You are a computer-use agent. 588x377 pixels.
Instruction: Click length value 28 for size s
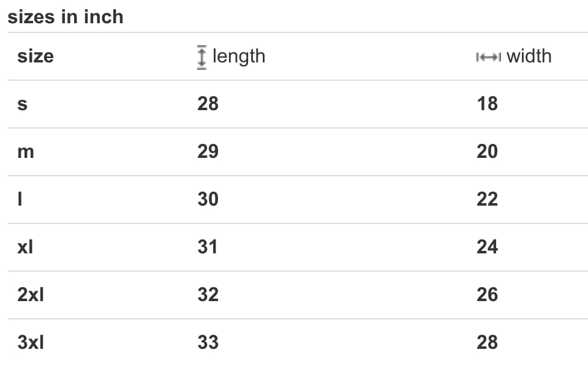[208, 104]
